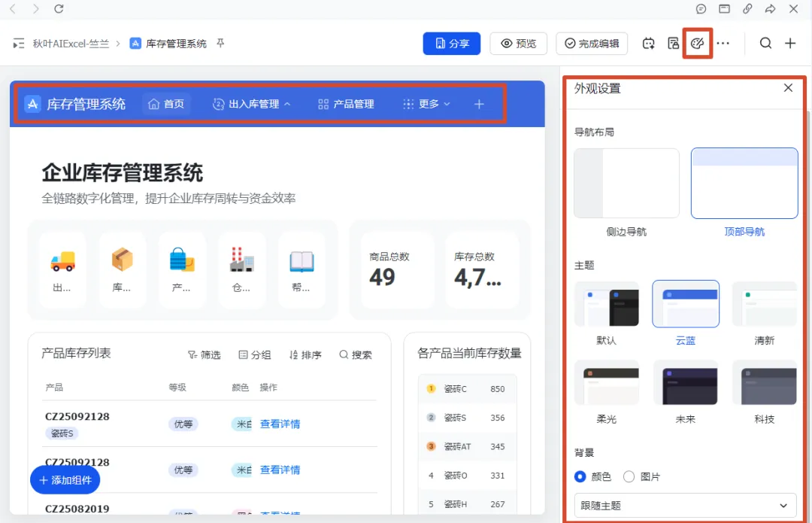Click the 完成编辑 button

click(x=592, y=44)
